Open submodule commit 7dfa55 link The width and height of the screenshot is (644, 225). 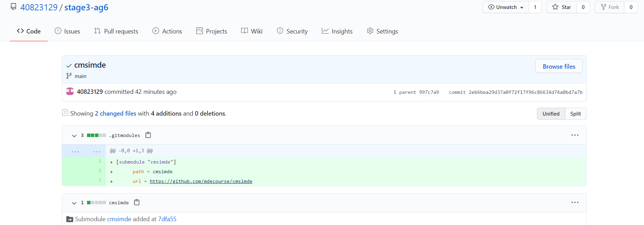point(167,219)
